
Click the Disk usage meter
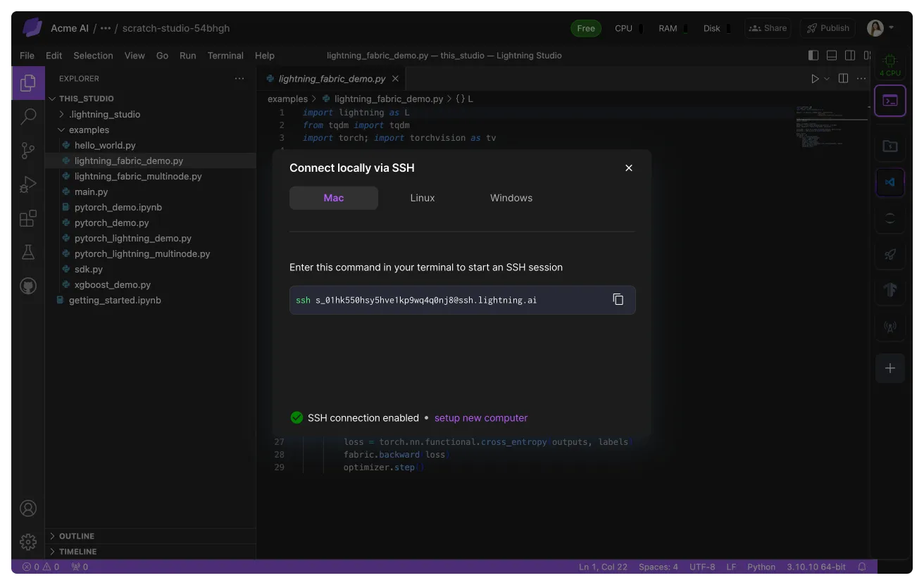click(x=717, y=28)
